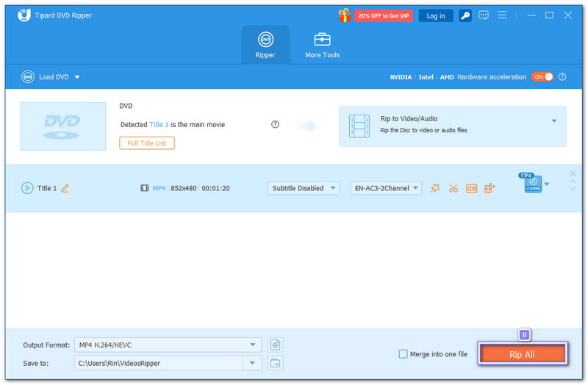Click the browse folder icon beside Save to
This screenshot has width=588, height=385.
click(276, 363)
